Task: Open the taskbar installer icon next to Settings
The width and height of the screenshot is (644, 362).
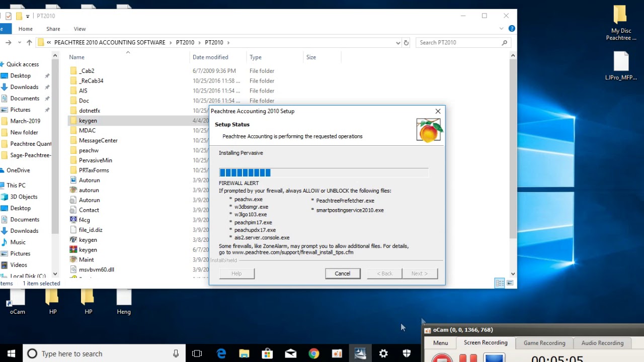Action: 360,353
